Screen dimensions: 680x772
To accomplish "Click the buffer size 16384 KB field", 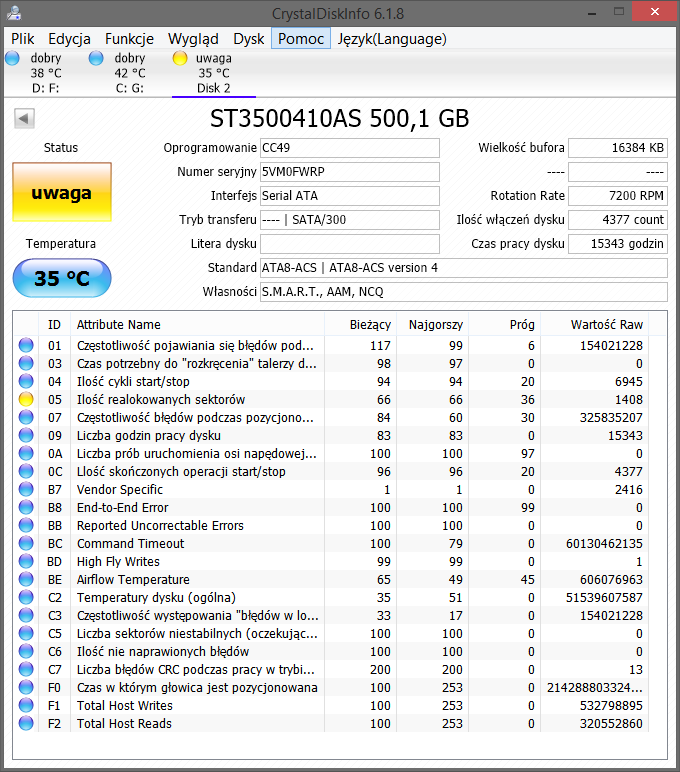I will (618, 148).
